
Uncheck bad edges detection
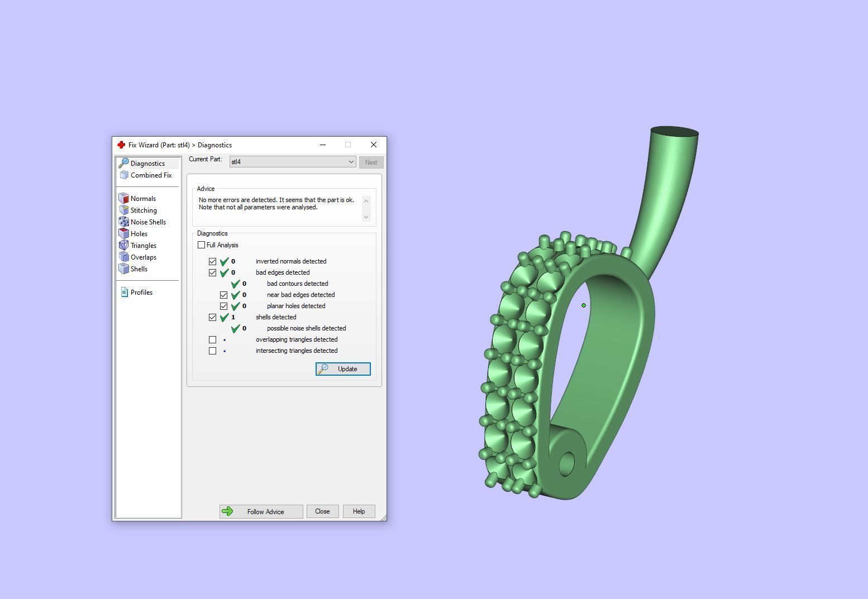(x=212, y=272)
